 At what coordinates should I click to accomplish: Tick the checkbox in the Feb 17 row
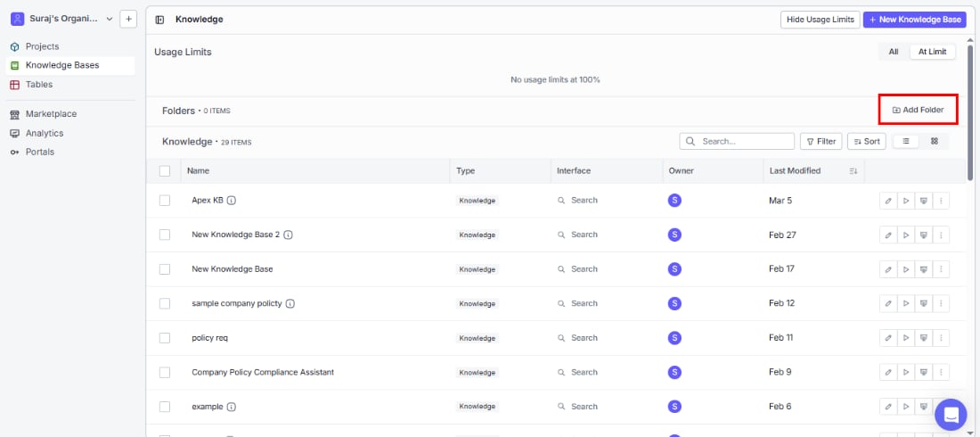click(x=165, y=269)
